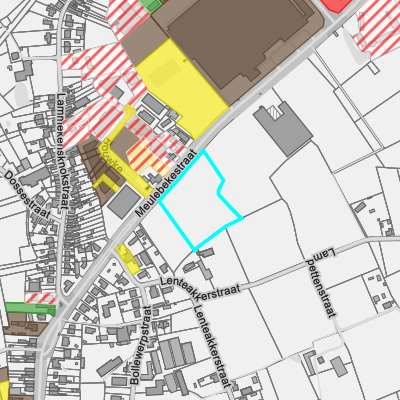This screenshot has width=400, height=400.
Task: Click the Dossestraat street label
Action: pyautogui.click(x=28, y=195)
